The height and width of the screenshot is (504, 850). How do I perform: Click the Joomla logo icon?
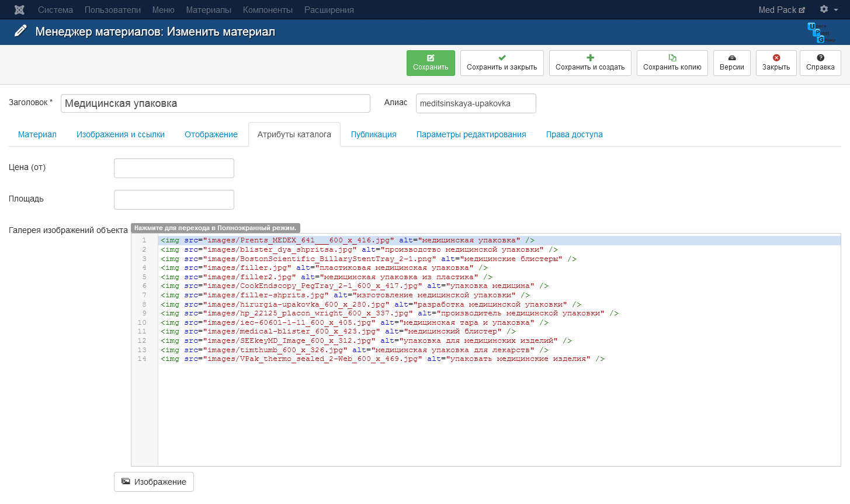click(x=19, y=10)
